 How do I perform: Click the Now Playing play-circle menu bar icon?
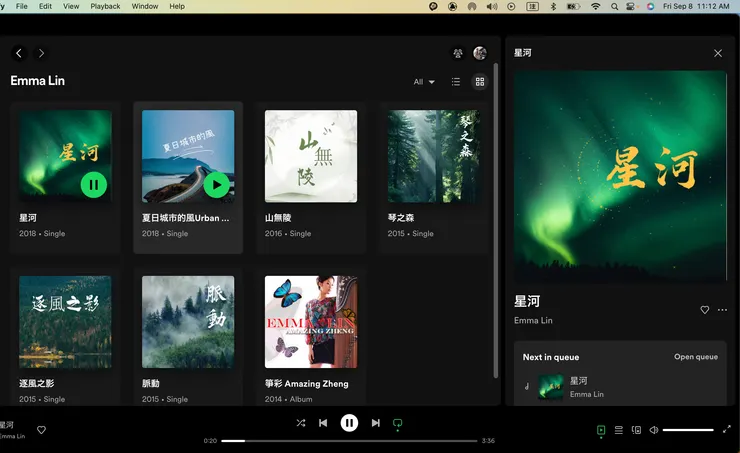click(x=511, y=6)
